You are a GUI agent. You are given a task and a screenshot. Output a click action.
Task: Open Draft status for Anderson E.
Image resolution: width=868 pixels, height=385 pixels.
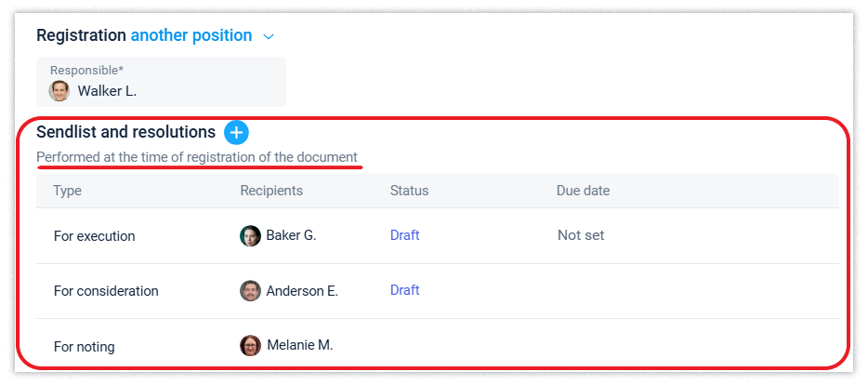(x=404, y=290)
